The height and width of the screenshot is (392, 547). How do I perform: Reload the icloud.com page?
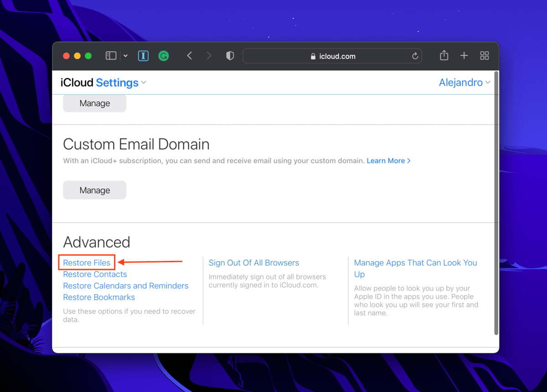(x=415, y=56)
